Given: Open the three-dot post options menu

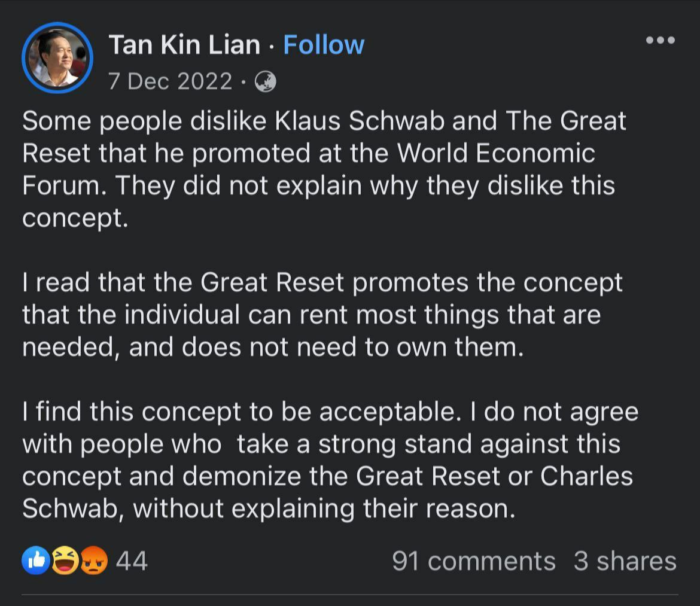Looking at the screenshot, I should pyautogui.click(x=661, y=41).
